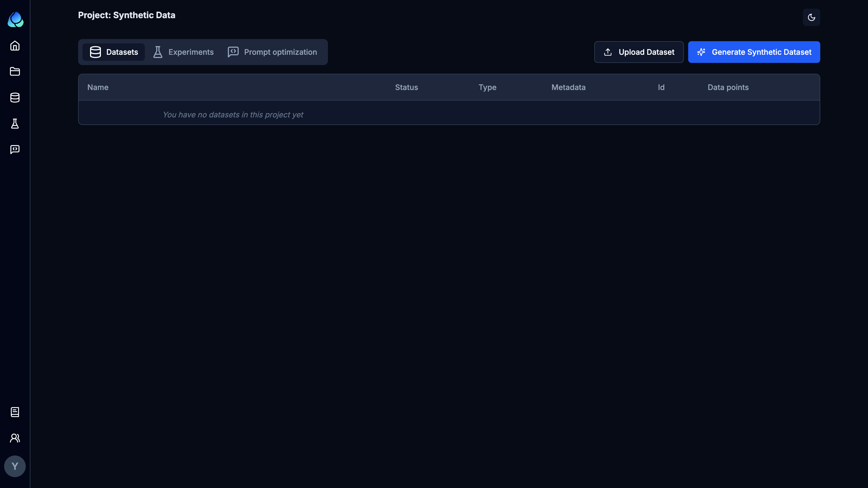Image resolution: width=868 pixels, height=488 pixels.
Task: Click the Name column header
Action: [x=98, y=87]
